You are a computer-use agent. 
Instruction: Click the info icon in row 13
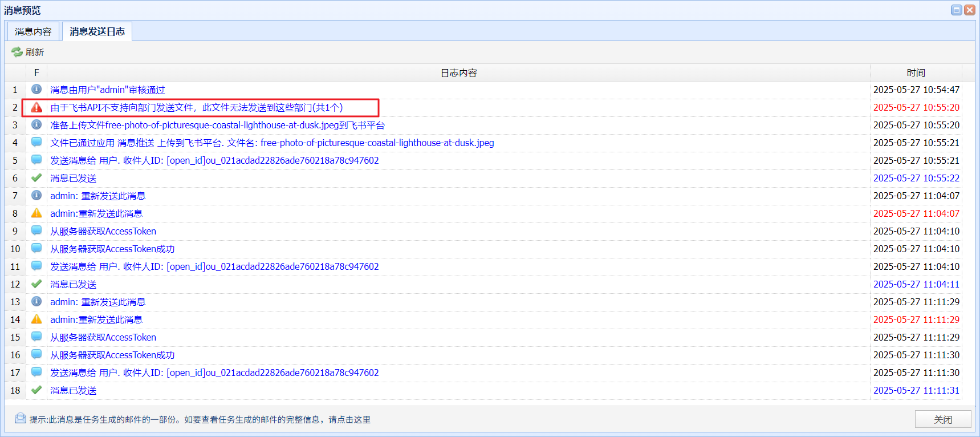pyautogui.click(x=36, y=301)
